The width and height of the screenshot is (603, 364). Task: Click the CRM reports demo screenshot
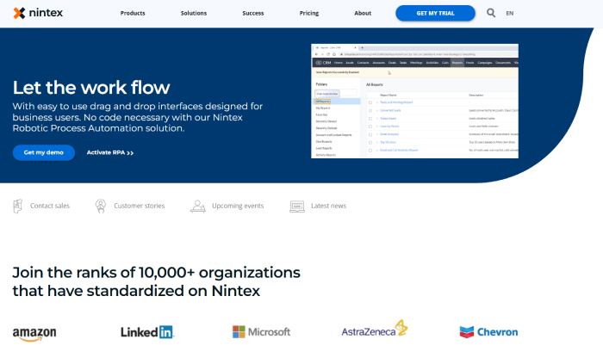(414, 101)
